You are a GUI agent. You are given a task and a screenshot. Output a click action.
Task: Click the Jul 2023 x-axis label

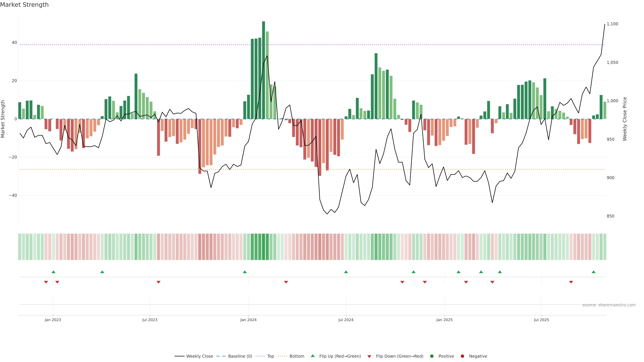coord(150,320)
